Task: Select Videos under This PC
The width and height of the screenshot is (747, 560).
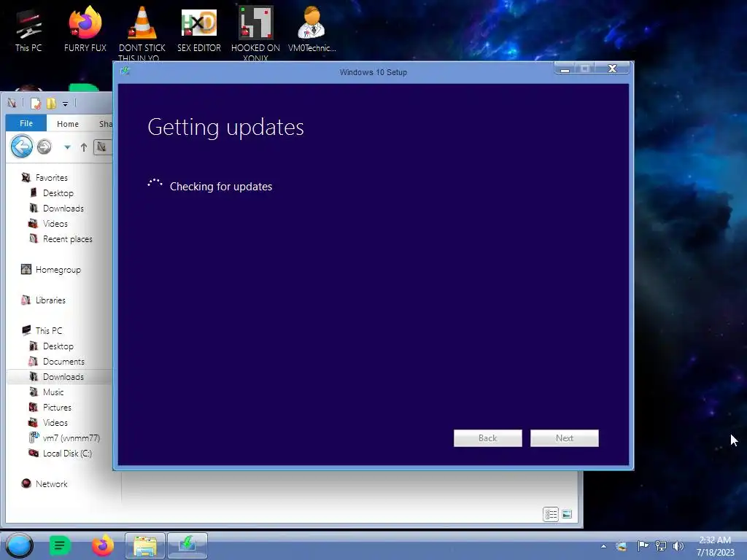Action: pos(55,422)
